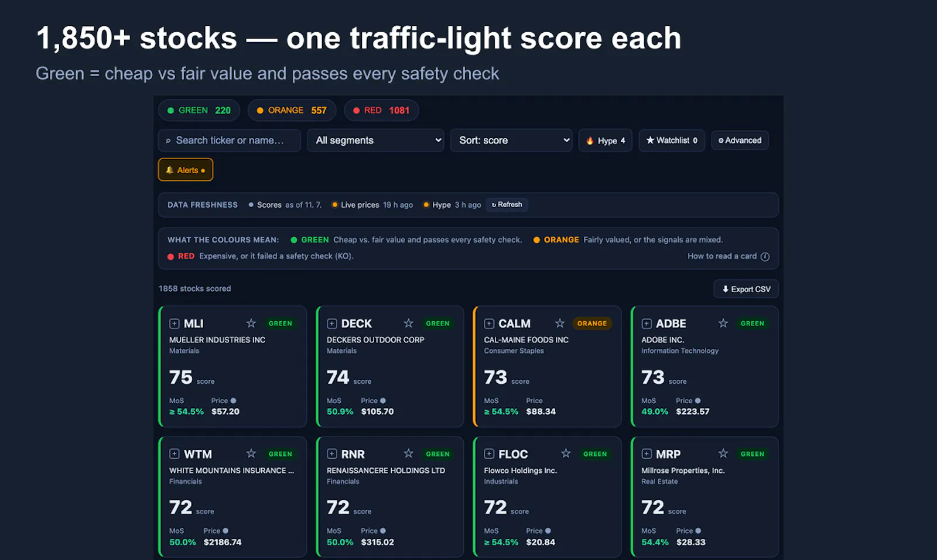The height and width of the screenshot is (560, 937).
Task: Click the info icon beside How to read a card
Action: pos(765,256)
